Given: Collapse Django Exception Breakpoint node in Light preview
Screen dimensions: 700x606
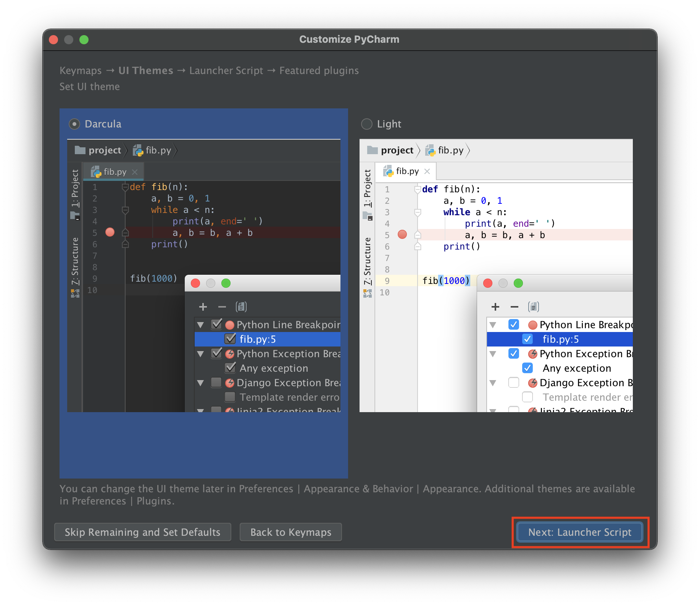Looking at the screenshot, I should click(x=493, y=383).
